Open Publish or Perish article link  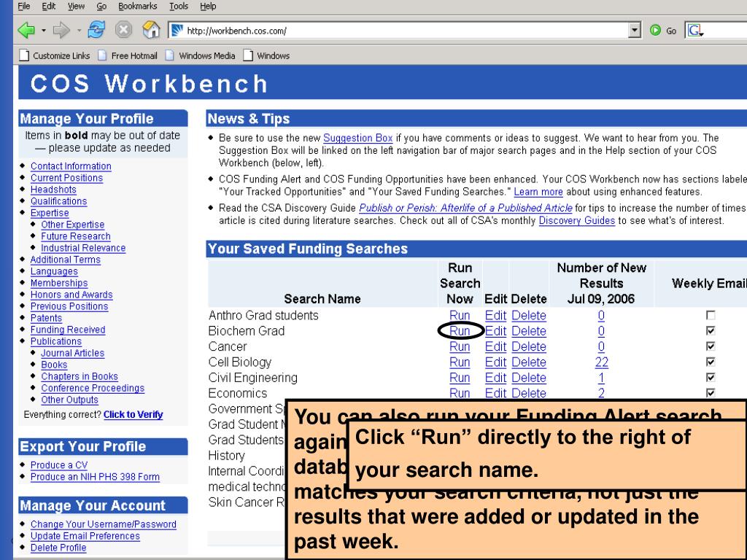click(x=465, y=208)
